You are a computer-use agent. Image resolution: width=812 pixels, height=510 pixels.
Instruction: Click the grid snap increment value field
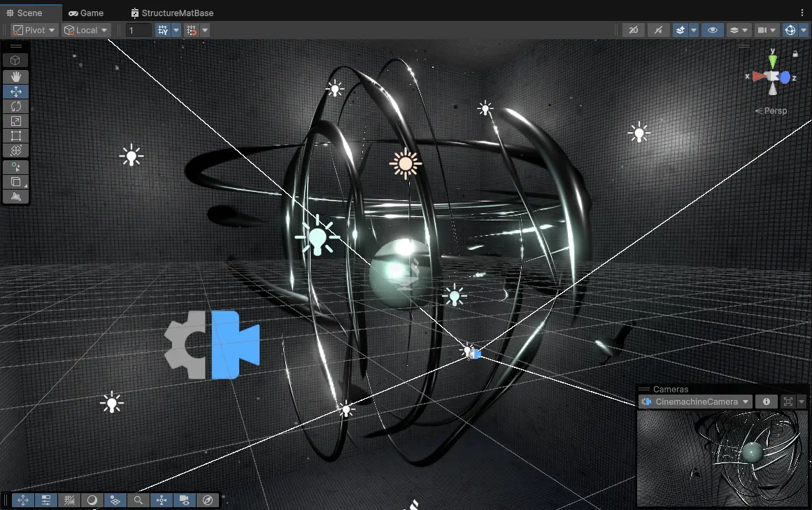pyautogui.click(x=138, y=30)
